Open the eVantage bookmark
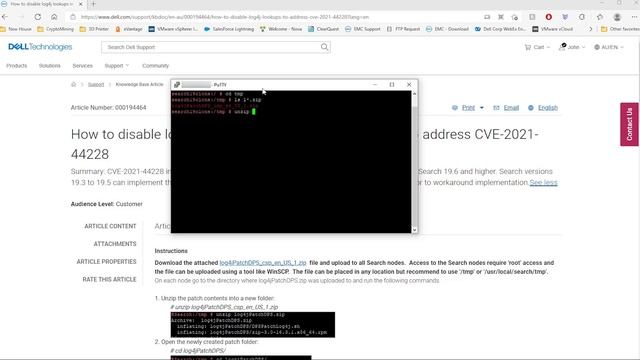This screenshot has height=360, width=640. (x=129, y=29)
